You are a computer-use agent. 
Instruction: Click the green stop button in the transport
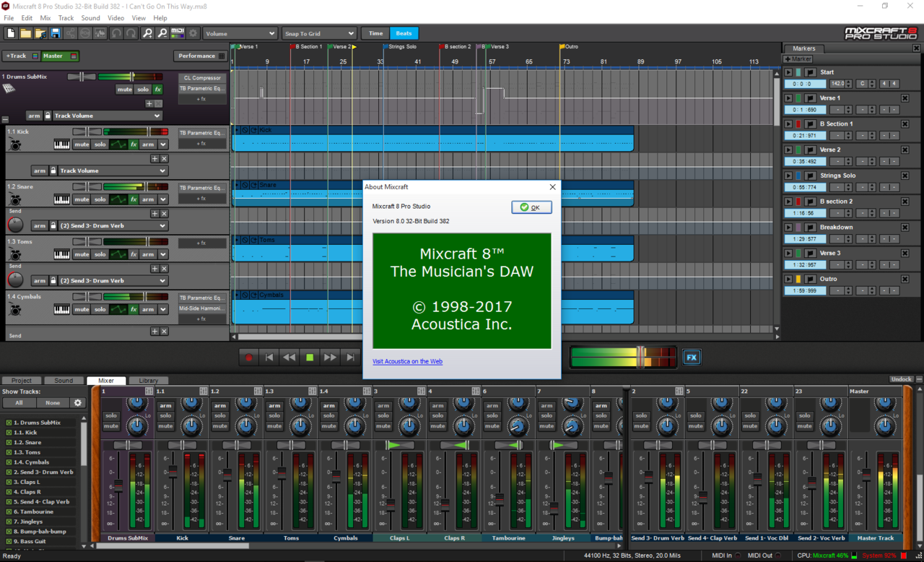310,357
